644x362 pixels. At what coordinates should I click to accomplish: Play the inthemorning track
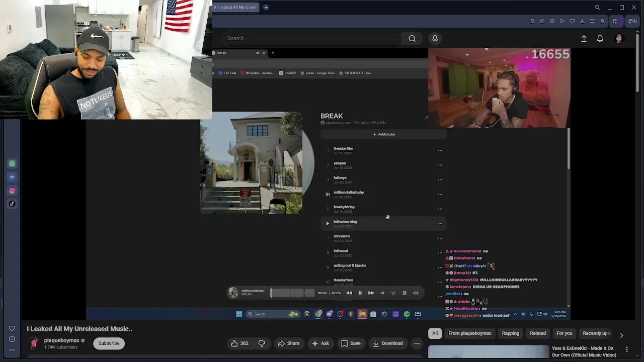coord(328,223)
